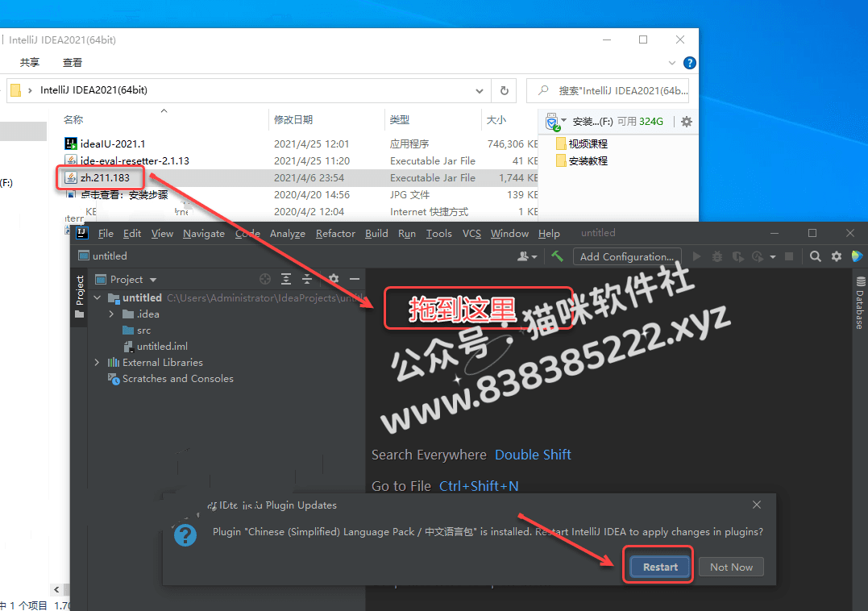Open the user account icon dropdown
The width and height of the screenshot is (868, 611).
527,256
